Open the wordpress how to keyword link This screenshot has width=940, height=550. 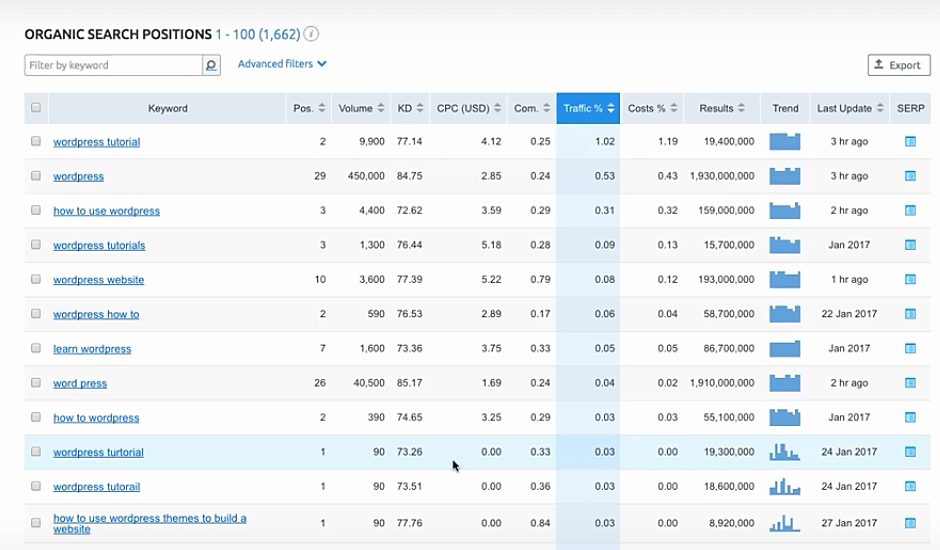point(96,314)
